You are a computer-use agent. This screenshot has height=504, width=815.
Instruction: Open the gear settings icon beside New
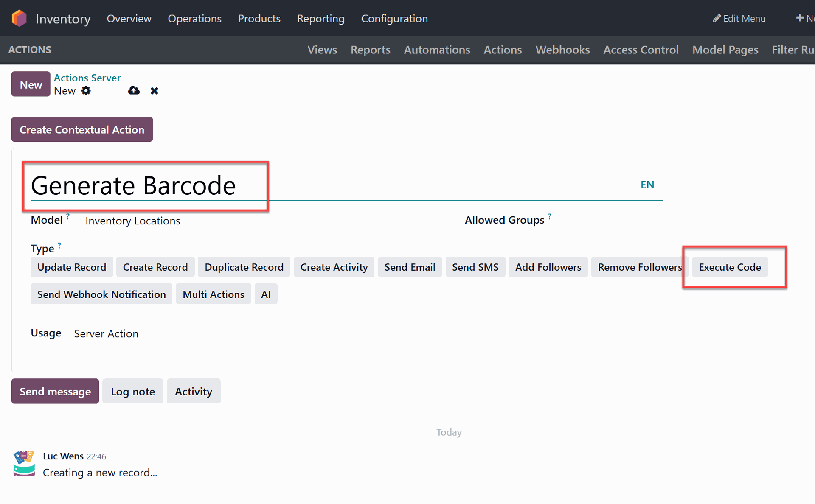click(86, 91)
